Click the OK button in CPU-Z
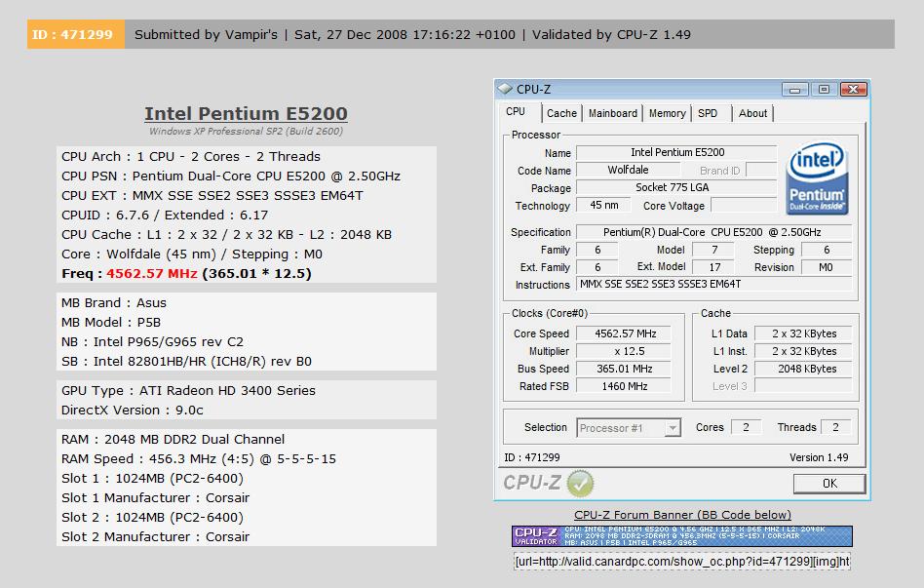This screenshot has width=924, height=588. point(829,484)
